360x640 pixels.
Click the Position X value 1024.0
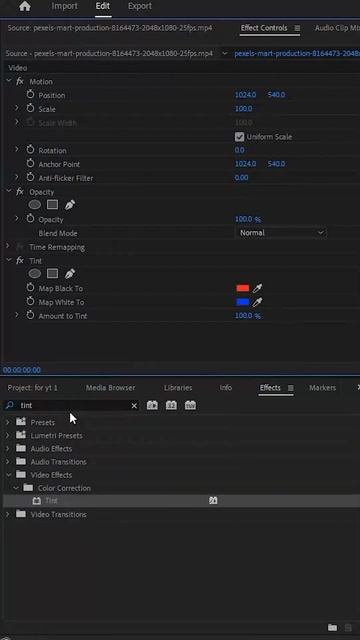tap(245, 95)
